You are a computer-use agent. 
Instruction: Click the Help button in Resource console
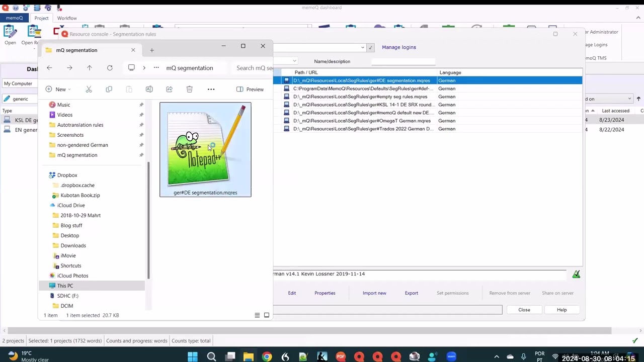[562, 310]
